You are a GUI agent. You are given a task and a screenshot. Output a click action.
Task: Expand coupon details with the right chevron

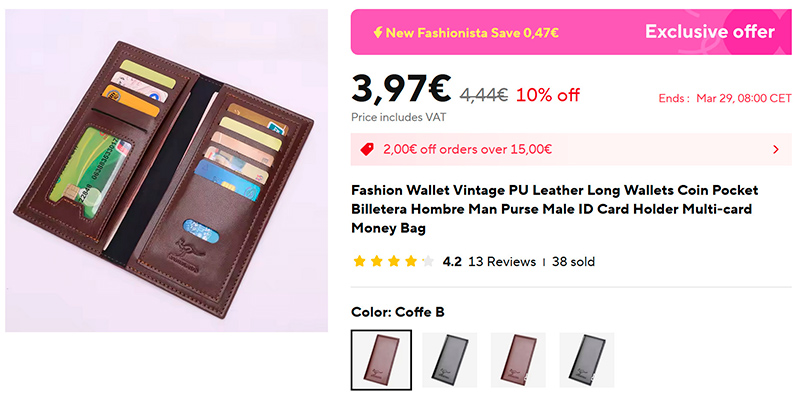coord(776,150)
